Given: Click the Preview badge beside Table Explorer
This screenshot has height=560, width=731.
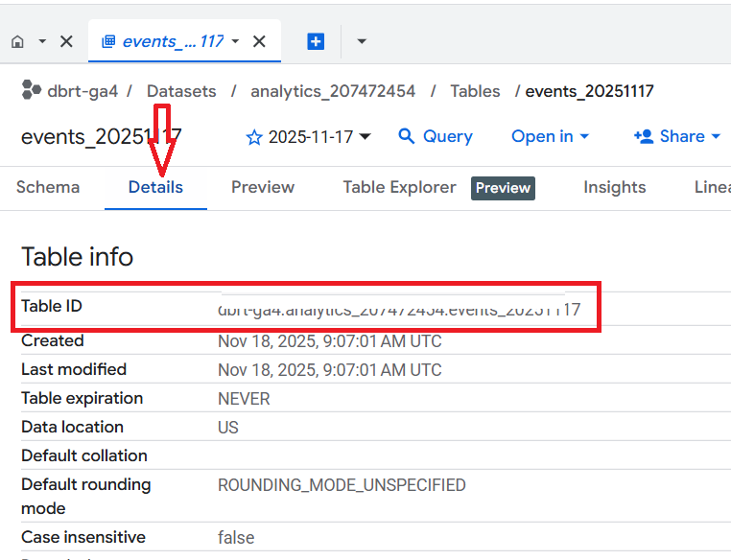Looking at the screenshot, I should click(503, 188).
